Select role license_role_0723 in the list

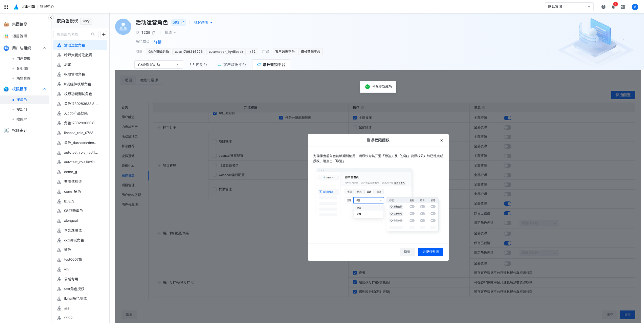pos(80,133)
